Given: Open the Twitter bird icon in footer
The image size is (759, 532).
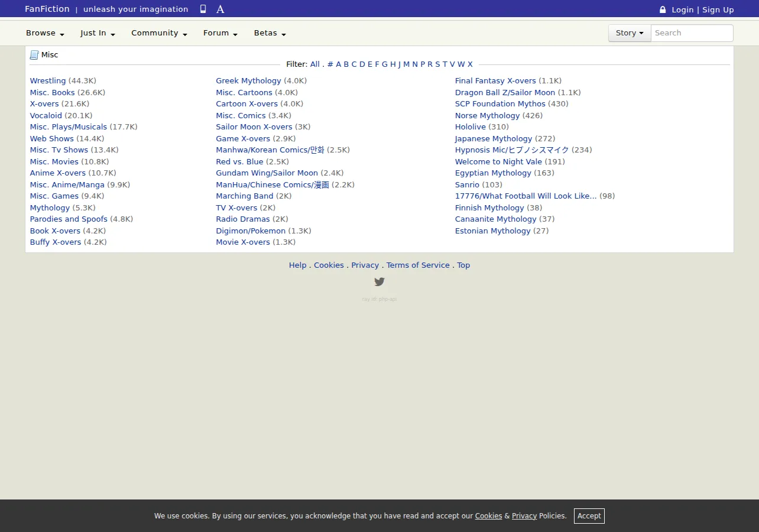Looking at the screenshot, I should point(379,282).
